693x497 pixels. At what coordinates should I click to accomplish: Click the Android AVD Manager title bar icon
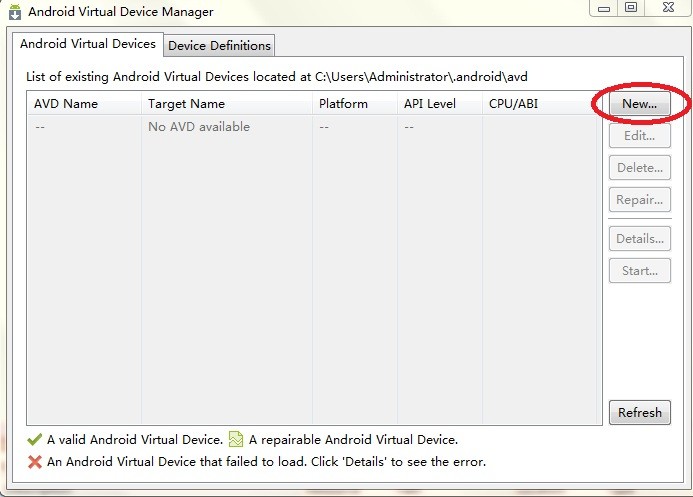[15, 12]
